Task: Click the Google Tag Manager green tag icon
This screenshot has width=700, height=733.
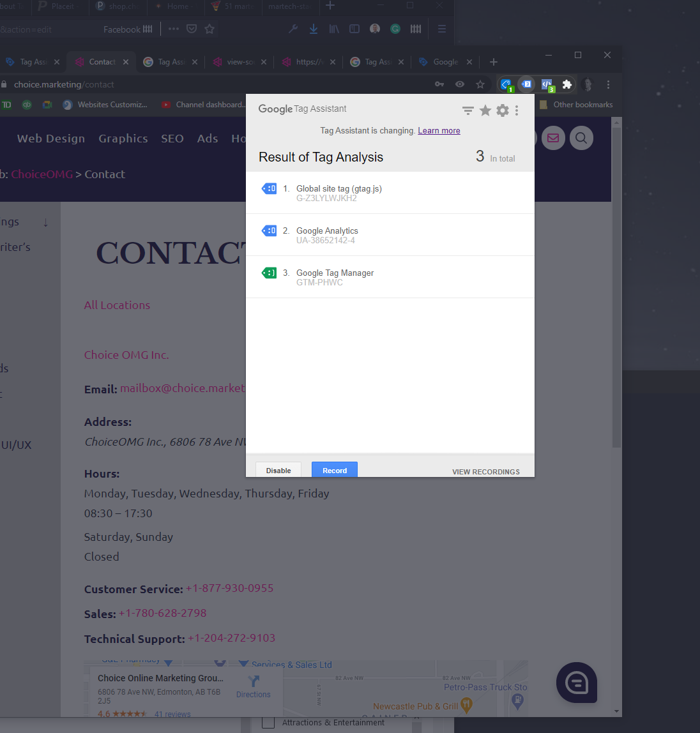Action: pos(269,273)
